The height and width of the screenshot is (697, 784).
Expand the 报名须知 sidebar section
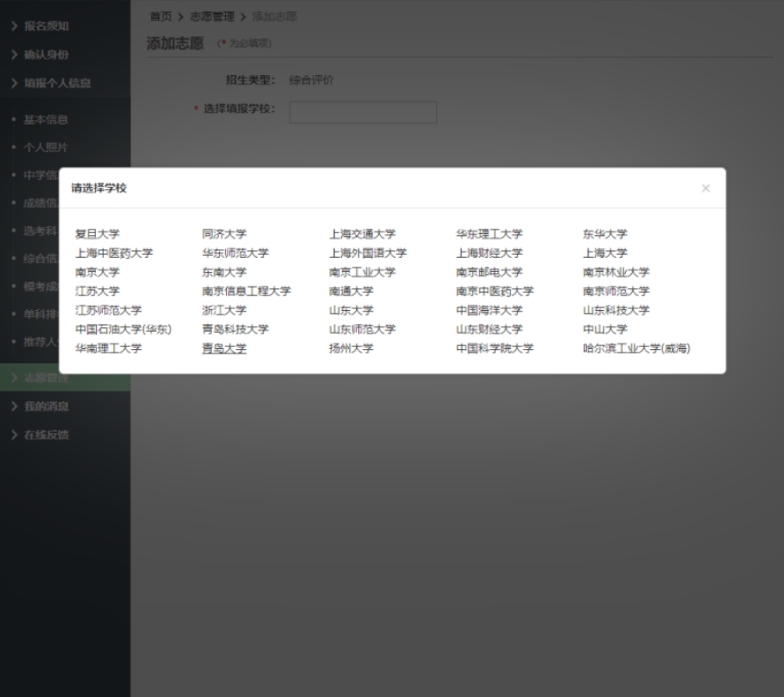click(46, 26)
